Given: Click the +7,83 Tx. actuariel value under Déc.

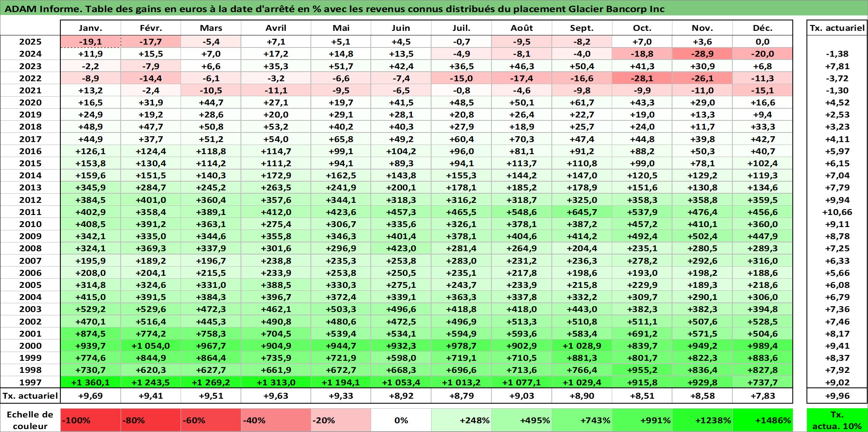Looking at the screenshot, I should tap(762, 396).
